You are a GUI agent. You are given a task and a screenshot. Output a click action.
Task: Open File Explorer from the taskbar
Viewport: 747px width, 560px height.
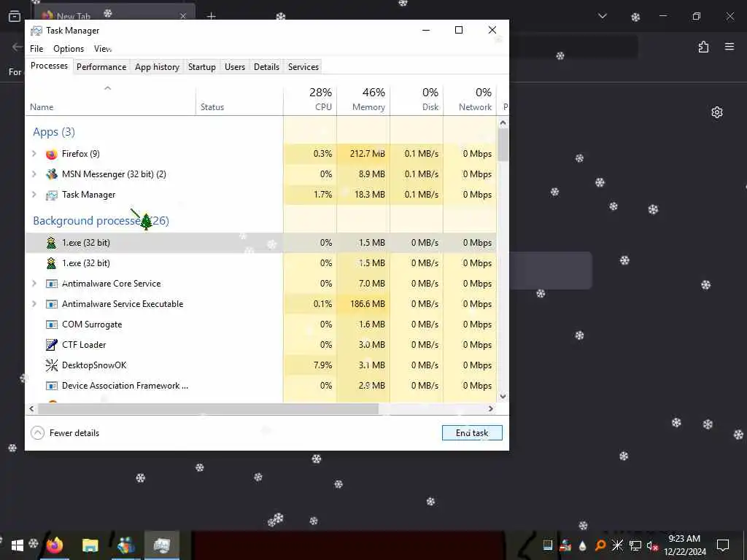(90, 545)
